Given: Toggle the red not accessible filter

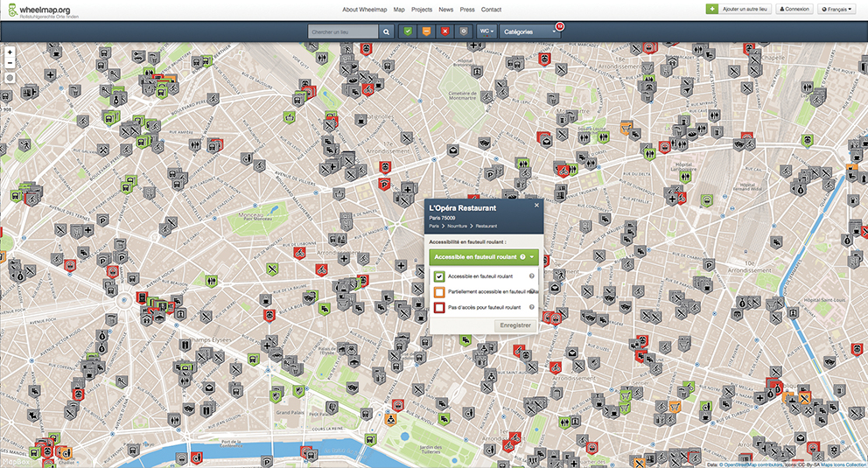Looking at the screenshot, I should [x=445, y=31].
